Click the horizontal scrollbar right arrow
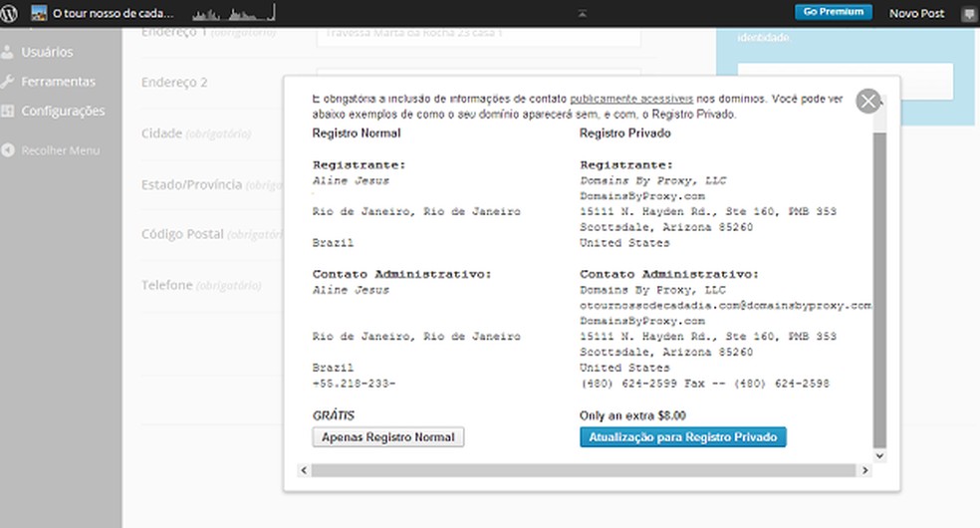980x528 pixels. pos(865,470)
